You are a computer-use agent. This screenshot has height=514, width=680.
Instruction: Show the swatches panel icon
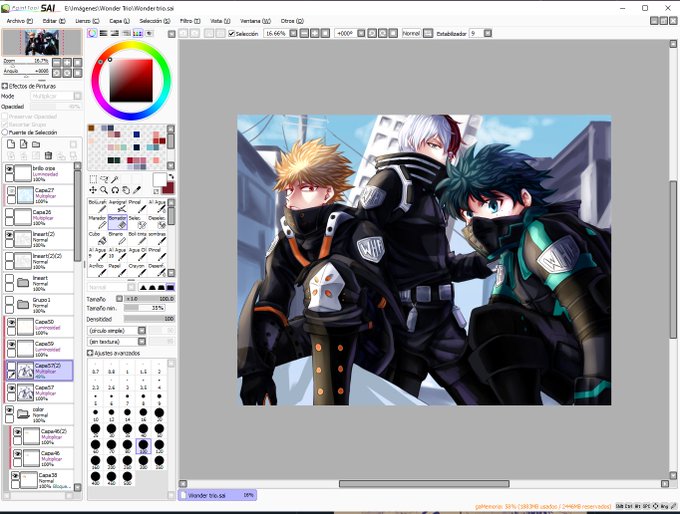(137, 33)
